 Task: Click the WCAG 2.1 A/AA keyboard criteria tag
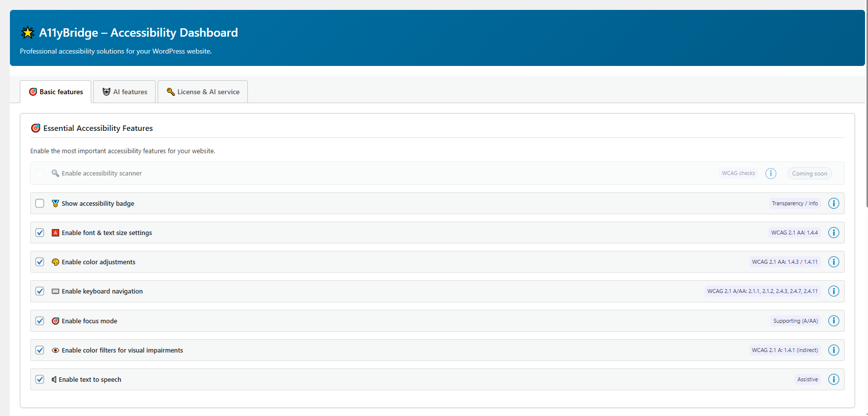click(x=762, y=291)
